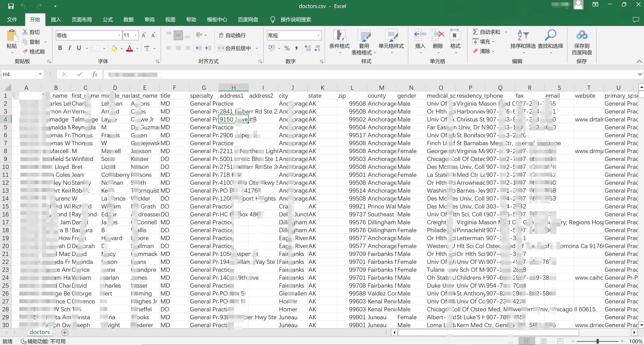644x345 pixels.
Task: Switch to the Page Layout (页面布局) tab
Action: (x=82, y=20)
